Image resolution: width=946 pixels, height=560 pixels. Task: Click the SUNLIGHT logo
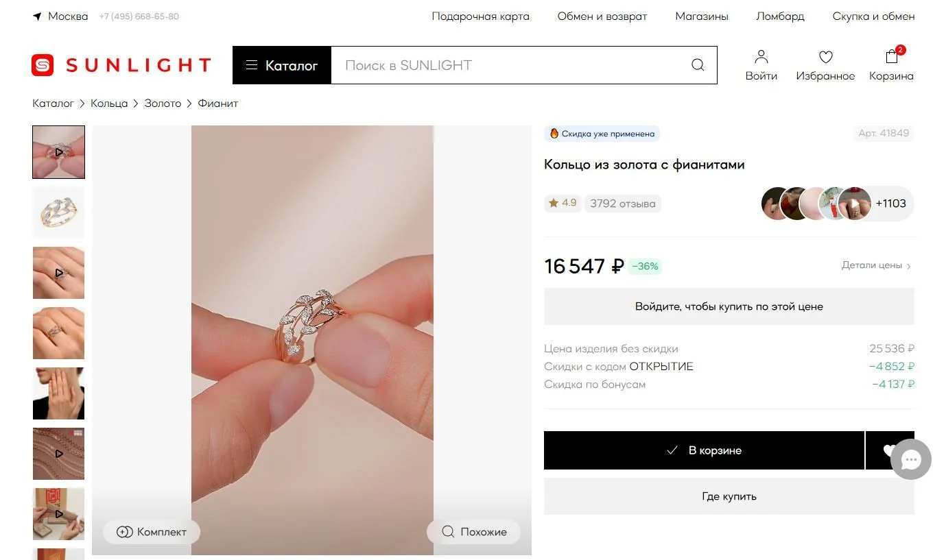click(x=121, y=65)
